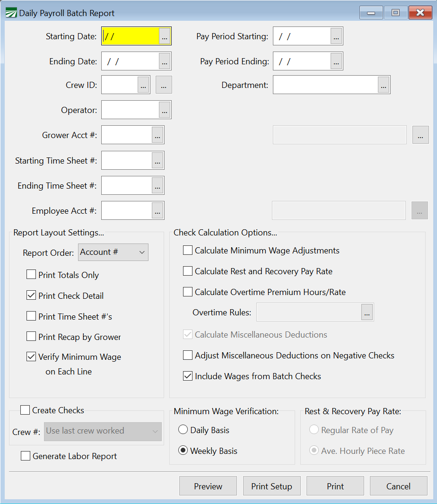Open the Department lookup button

tap(383, 85)
